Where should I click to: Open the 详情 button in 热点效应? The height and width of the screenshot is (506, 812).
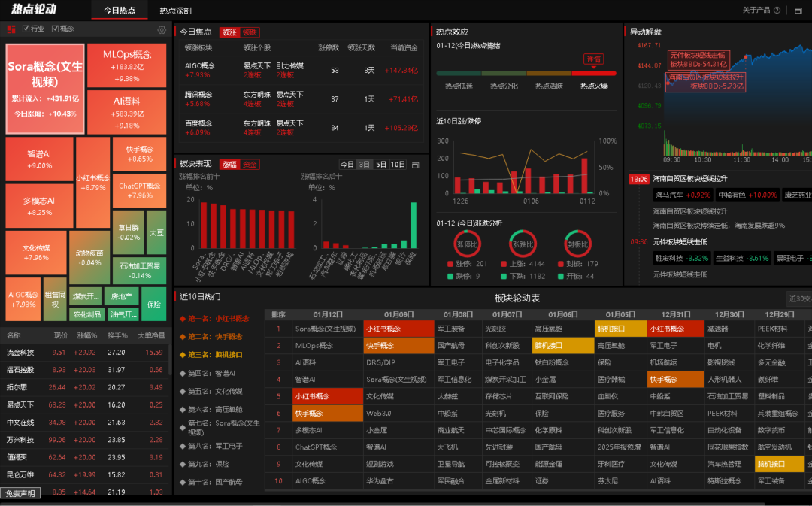[593, 59]
